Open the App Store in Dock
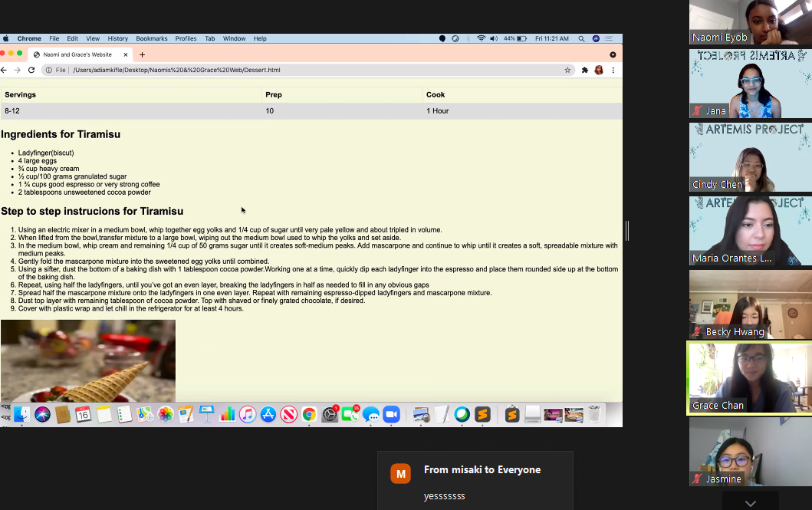The width and height of the screenshot is (812, 510). (268, 414)
